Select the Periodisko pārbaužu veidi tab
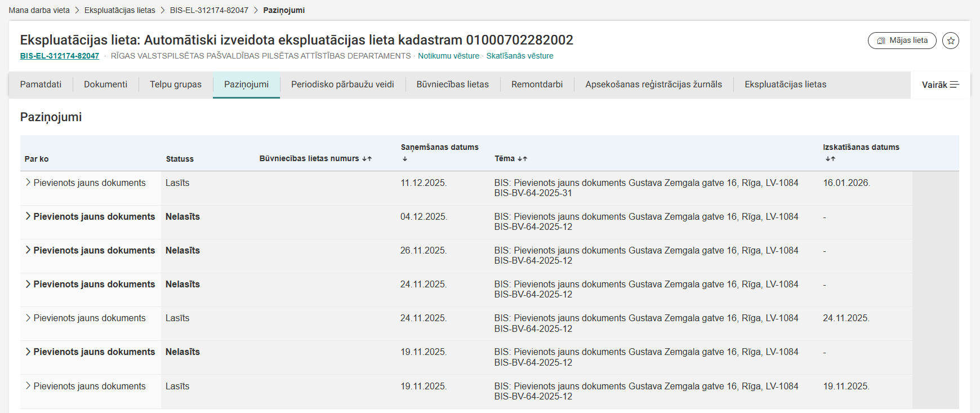 coord(342,85)
